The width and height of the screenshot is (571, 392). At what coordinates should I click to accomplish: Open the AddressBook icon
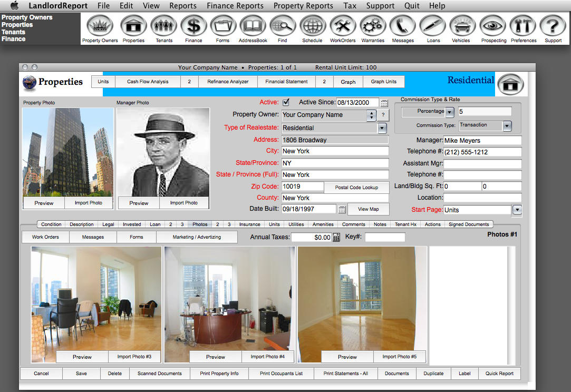[253, 26]
